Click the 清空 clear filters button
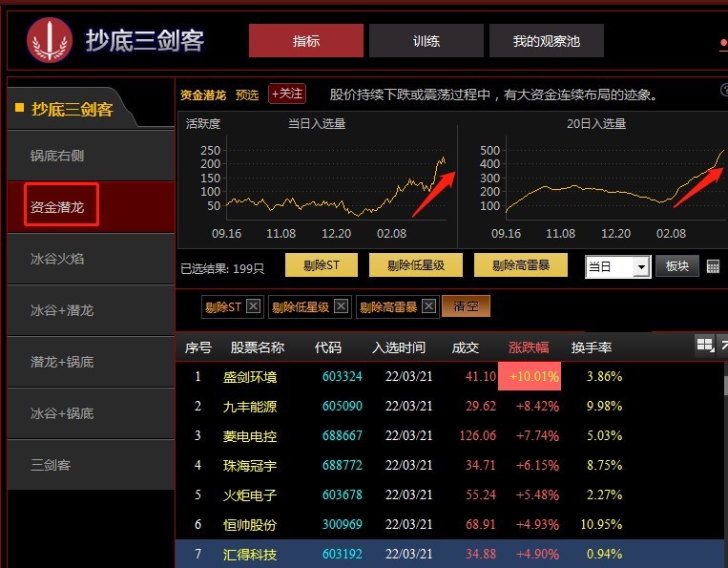This screenshot has width=728, height=568. click(466, 306)
